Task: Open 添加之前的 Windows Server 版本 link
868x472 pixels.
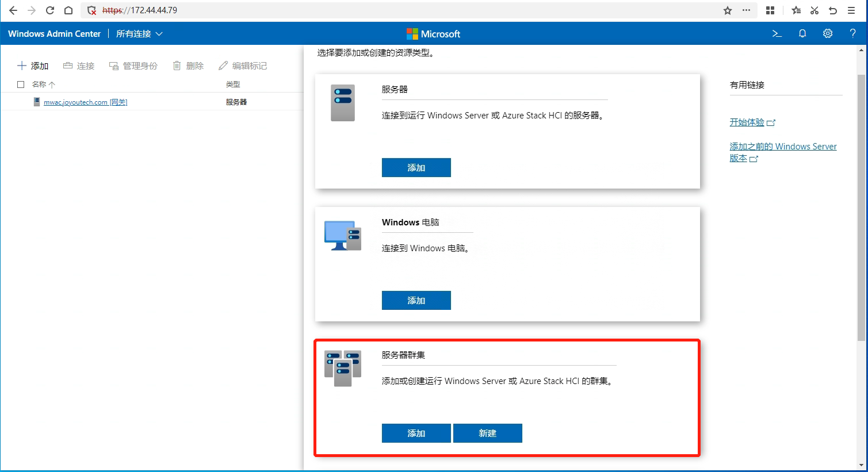Action: coord(783,152)
